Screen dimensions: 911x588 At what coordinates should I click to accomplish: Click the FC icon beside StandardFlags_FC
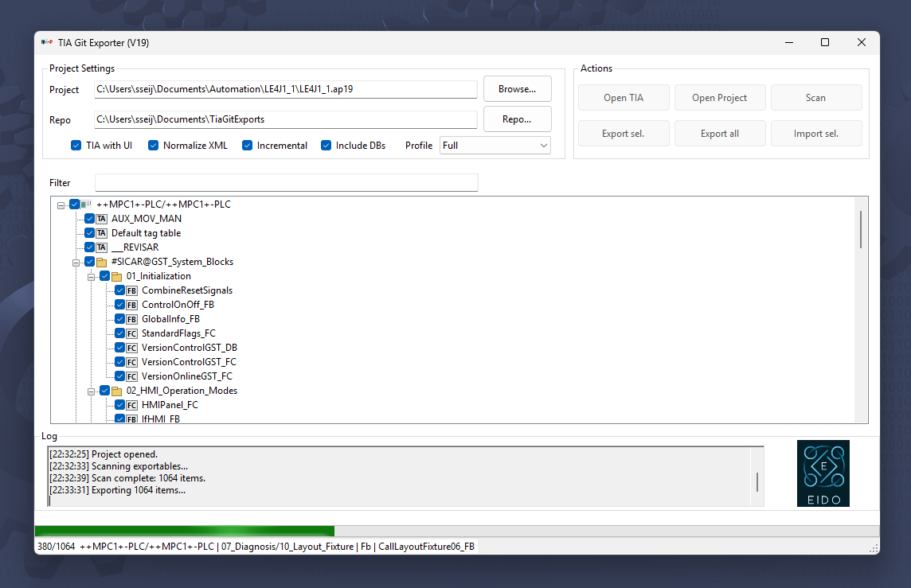tap(131, 333)
